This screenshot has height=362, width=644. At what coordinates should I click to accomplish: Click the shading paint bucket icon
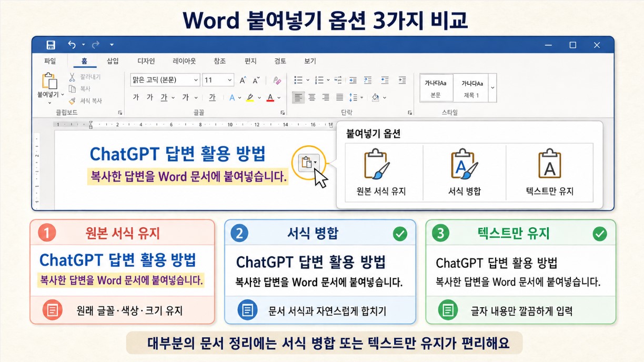click(x=375, y=97)
